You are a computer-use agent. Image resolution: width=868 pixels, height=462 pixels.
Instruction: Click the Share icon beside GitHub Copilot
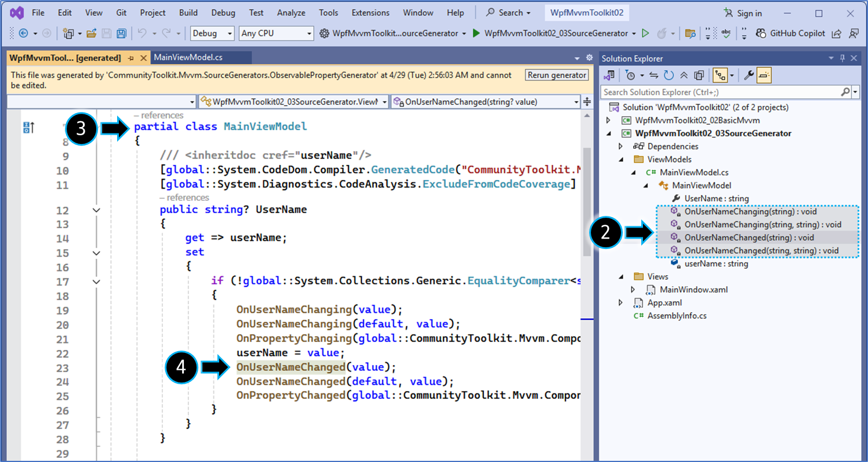coord(836,34)
